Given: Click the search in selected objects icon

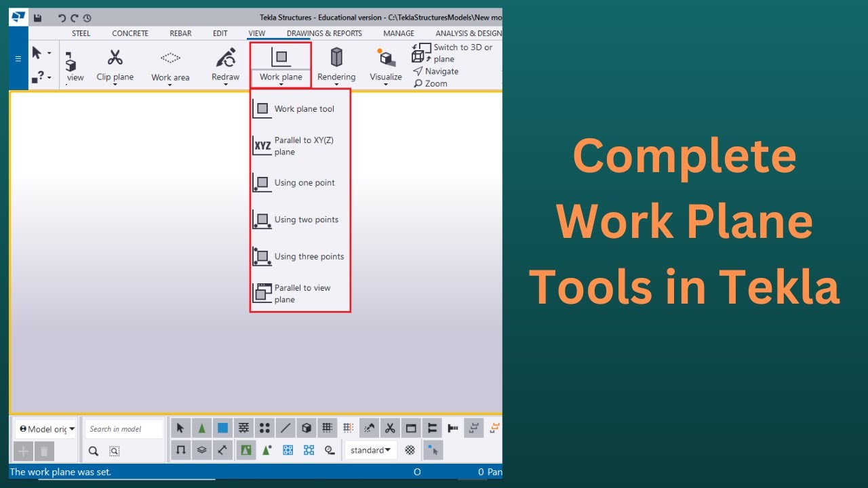Looking at the screenshot, I should click(x=115, y=451).
